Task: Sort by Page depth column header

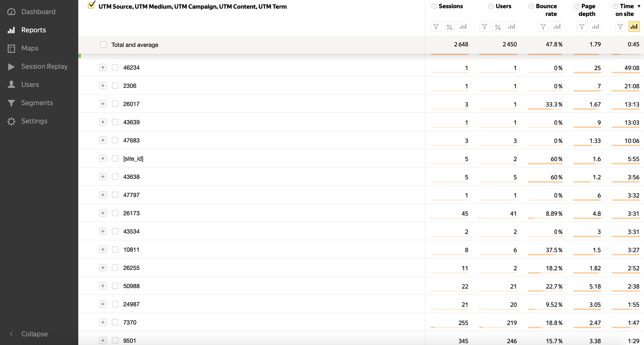Action: [x=587, y=10]
